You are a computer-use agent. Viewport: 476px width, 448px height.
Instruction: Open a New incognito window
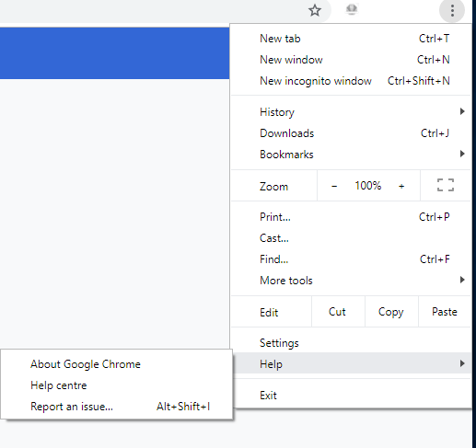[x=352, y=81]
